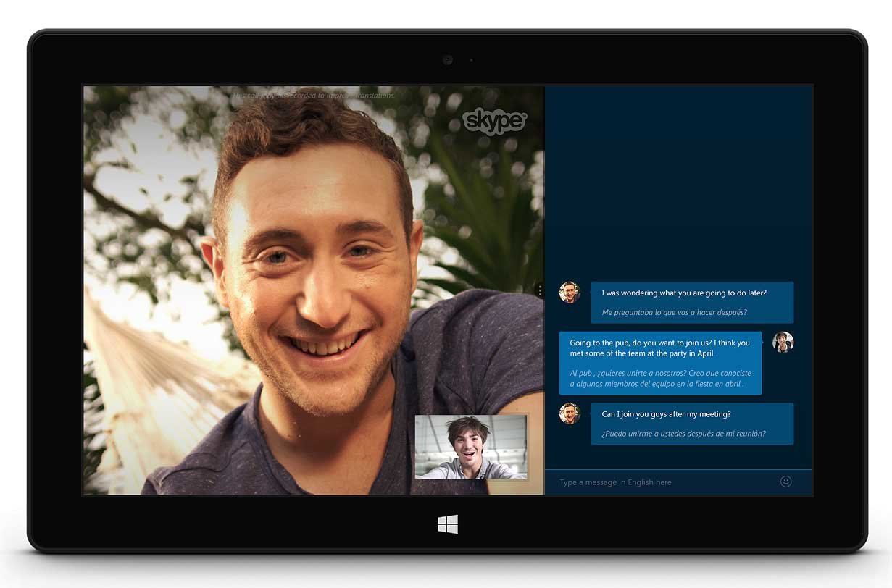Click the empty chat area above the messages
892x588 pixels.
pyautogui.click(x=678, y=181)
